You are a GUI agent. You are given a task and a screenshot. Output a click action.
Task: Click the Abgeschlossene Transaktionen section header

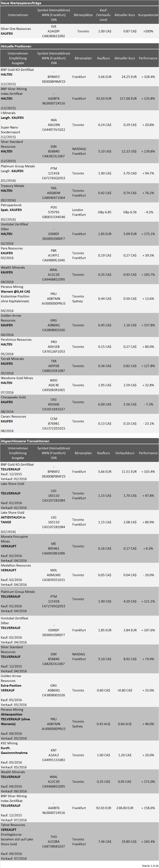click(25, 441)
